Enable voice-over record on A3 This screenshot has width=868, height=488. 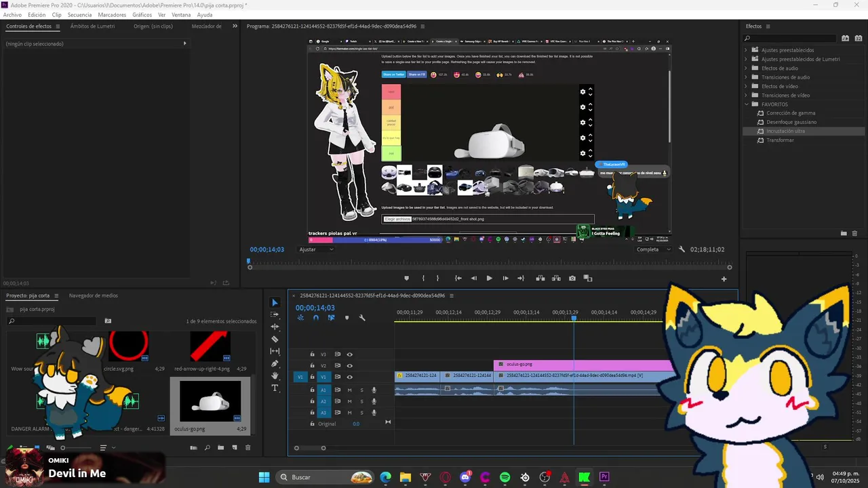pos(374,413)
